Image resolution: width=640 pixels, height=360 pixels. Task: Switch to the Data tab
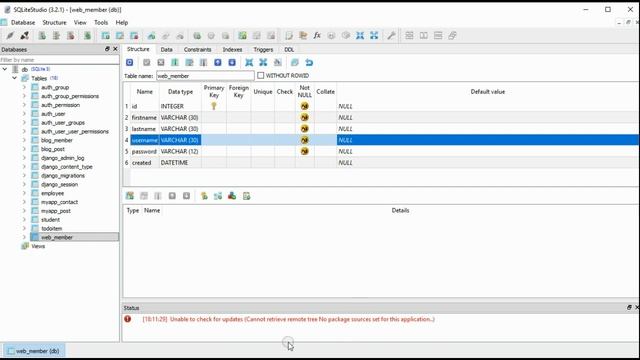tap(166, 49)
